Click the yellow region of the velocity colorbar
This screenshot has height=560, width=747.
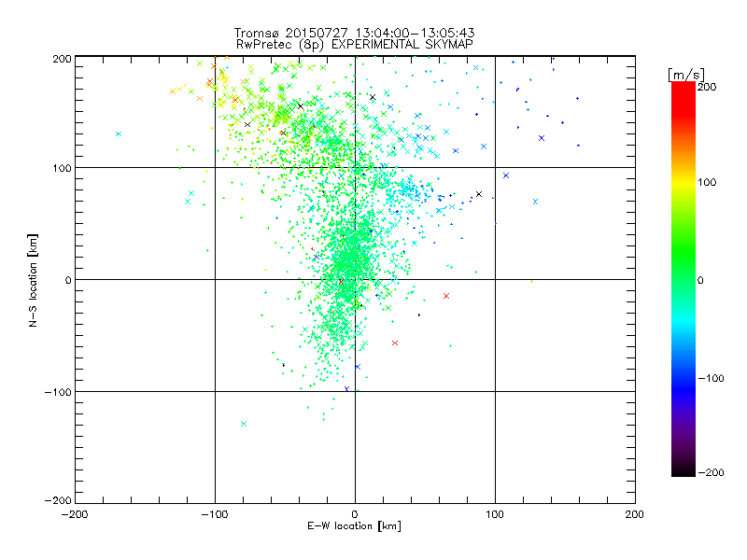click(684, 183)
